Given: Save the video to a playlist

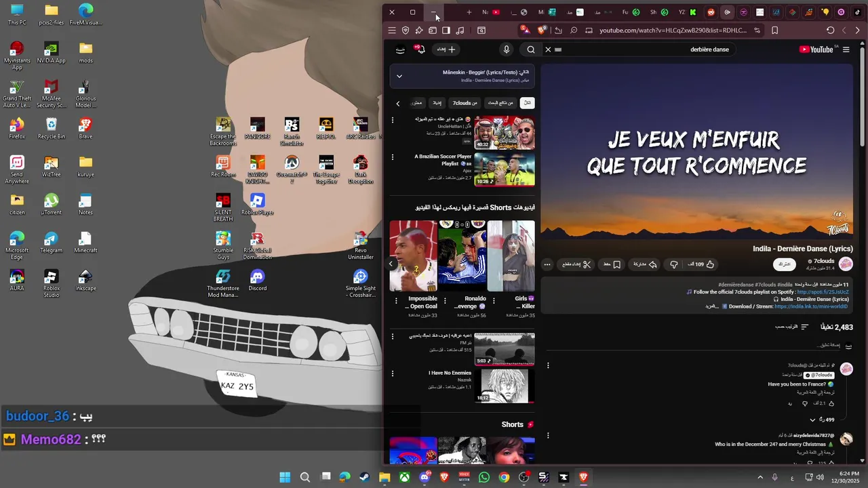Looking at the screenshot, I should pos(612,264).
